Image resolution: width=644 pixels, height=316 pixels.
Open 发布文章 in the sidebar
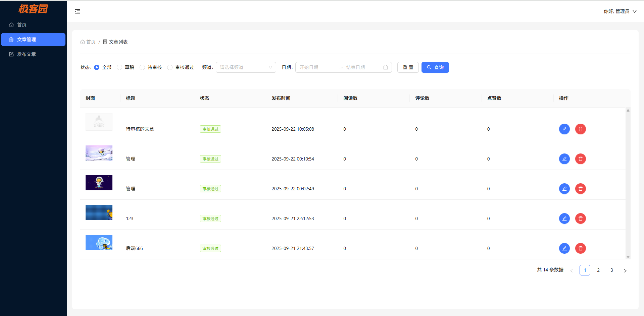pos(27,54)
